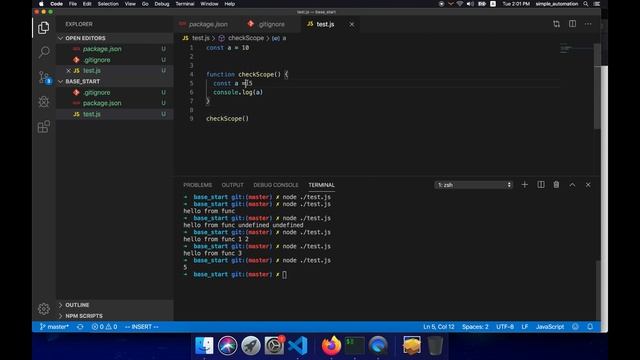The height and width of the screenshot is (360, 640).
Task: Click symbol a in the breadcrumb
Action: (x=279, y=38)
